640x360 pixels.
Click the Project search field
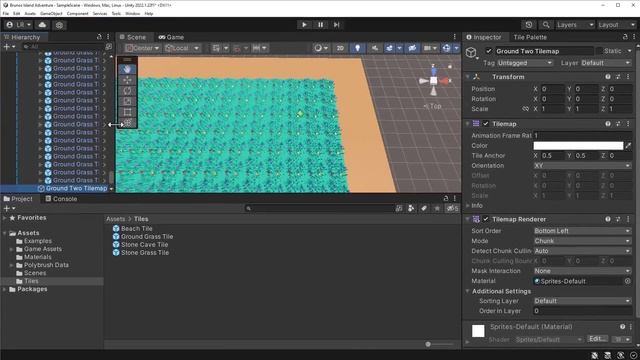pos(320,208)
